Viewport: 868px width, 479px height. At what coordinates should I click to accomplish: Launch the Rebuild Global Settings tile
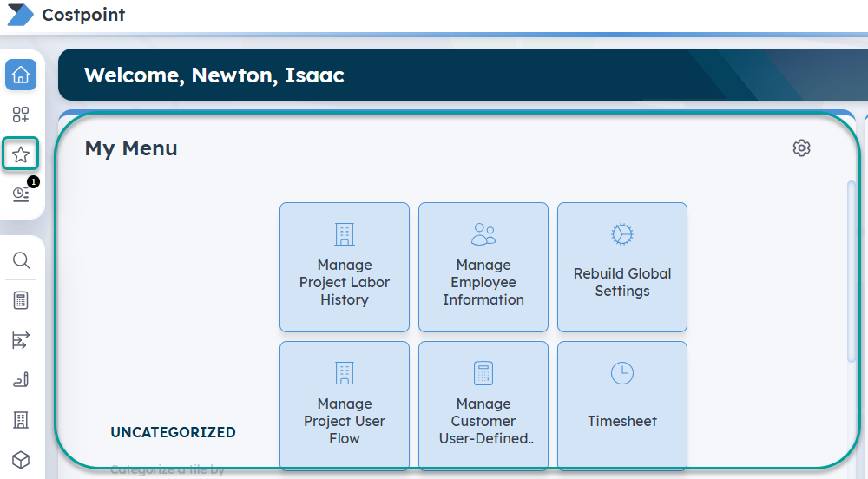coord(622,267)
